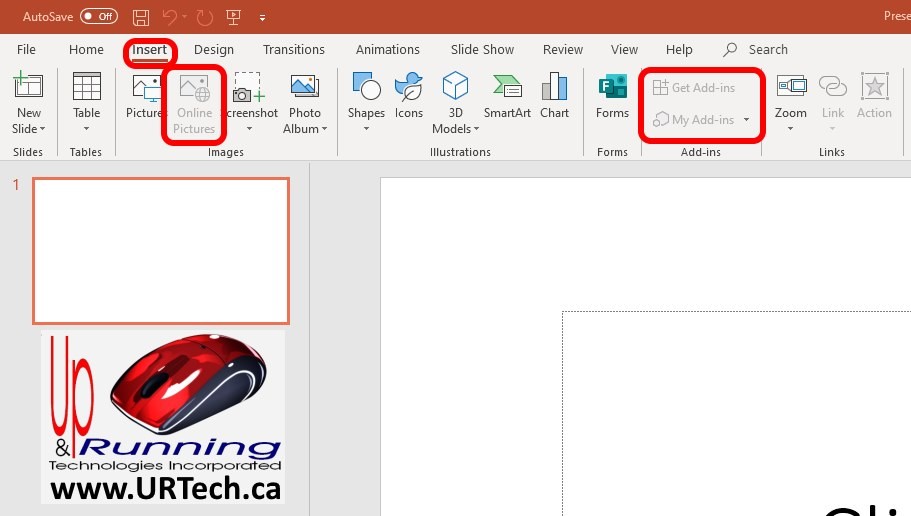Click the Undo arrow icon
911x516 pixels.
click(x=170, y=17)
